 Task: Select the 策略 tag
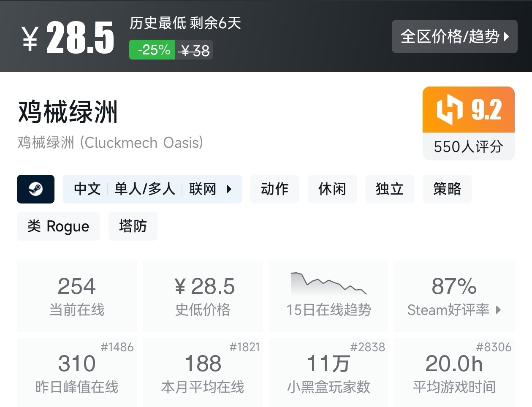[447, 189]
